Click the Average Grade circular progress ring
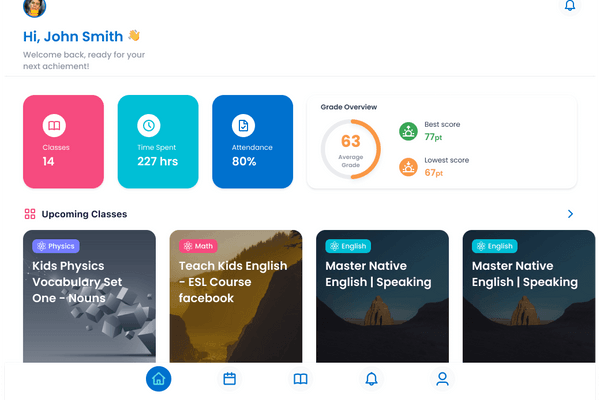600x400 pixels. point(351,149)
